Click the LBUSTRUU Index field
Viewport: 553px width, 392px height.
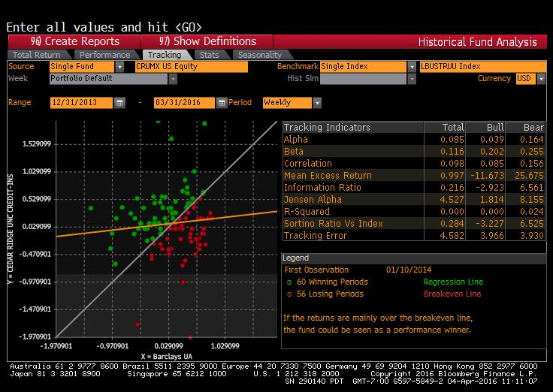coord(483,67)
